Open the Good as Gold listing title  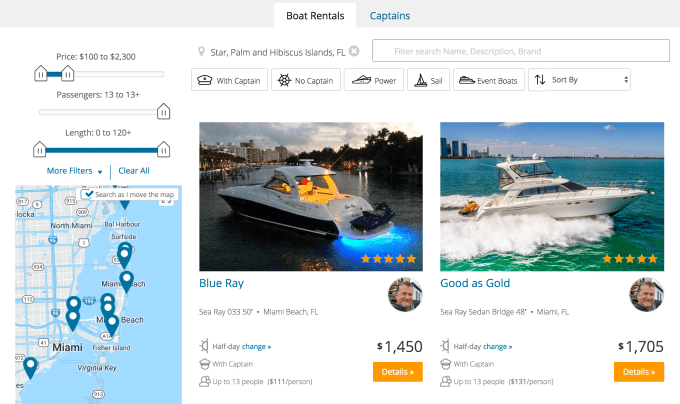click(x=475, y=283)
